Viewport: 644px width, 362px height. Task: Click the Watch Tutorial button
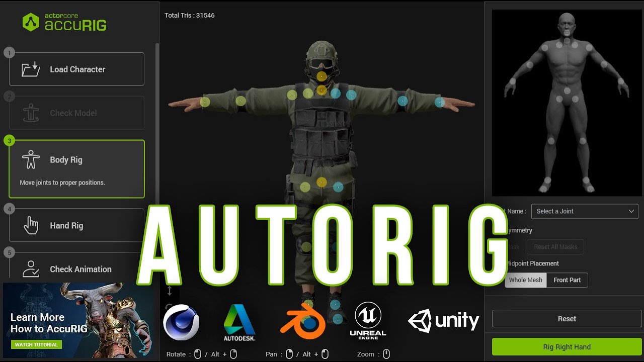coord(36,344)
